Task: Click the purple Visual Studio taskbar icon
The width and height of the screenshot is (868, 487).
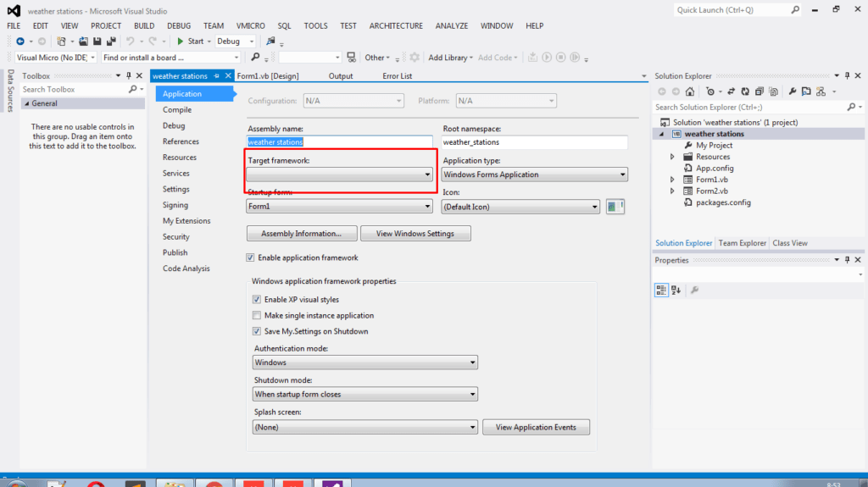Action: (x=332, y=484)
